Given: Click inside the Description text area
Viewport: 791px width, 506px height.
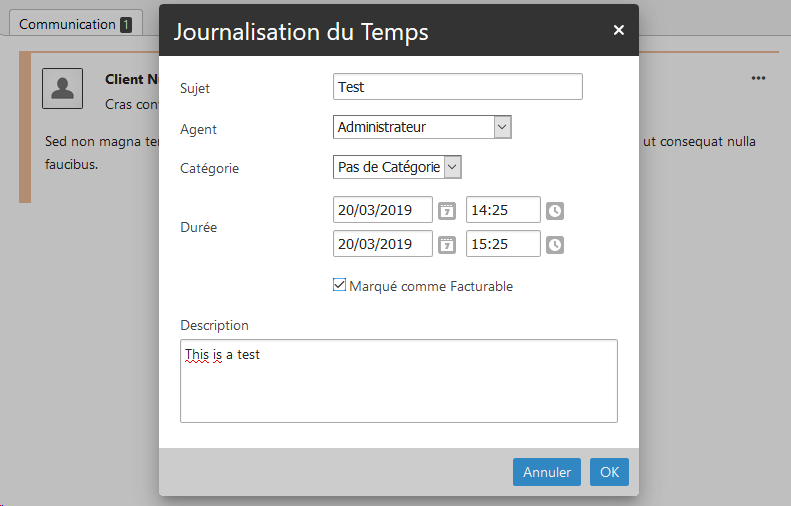Looking at the screenshot, I should tap(398, 385).
